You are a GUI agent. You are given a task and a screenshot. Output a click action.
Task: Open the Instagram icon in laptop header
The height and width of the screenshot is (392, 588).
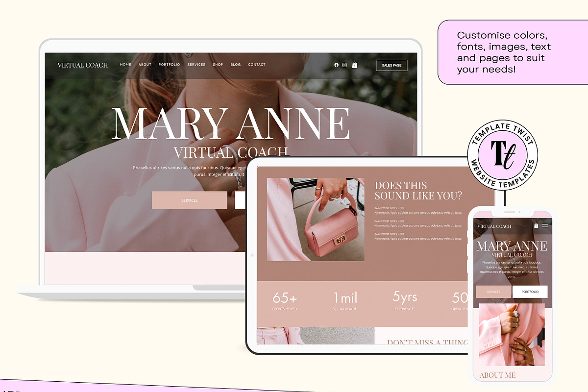pyautogui.click(x=344, y=65)
